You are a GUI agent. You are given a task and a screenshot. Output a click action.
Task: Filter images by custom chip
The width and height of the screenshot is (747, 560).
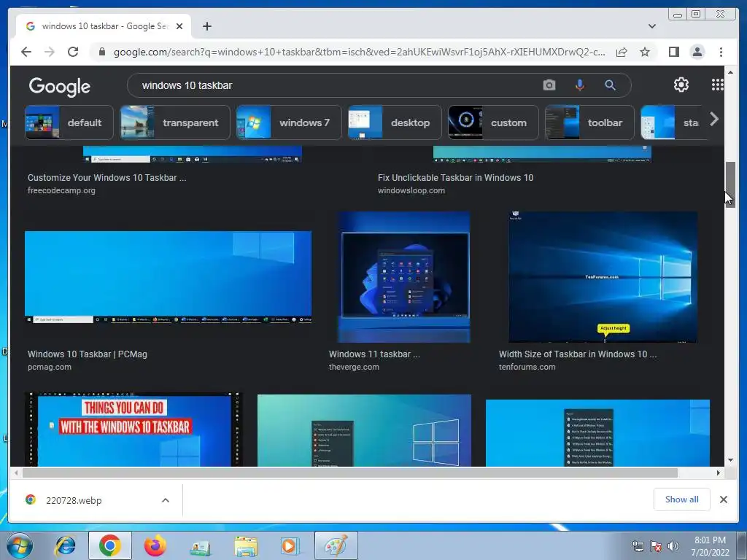point(493,122)
